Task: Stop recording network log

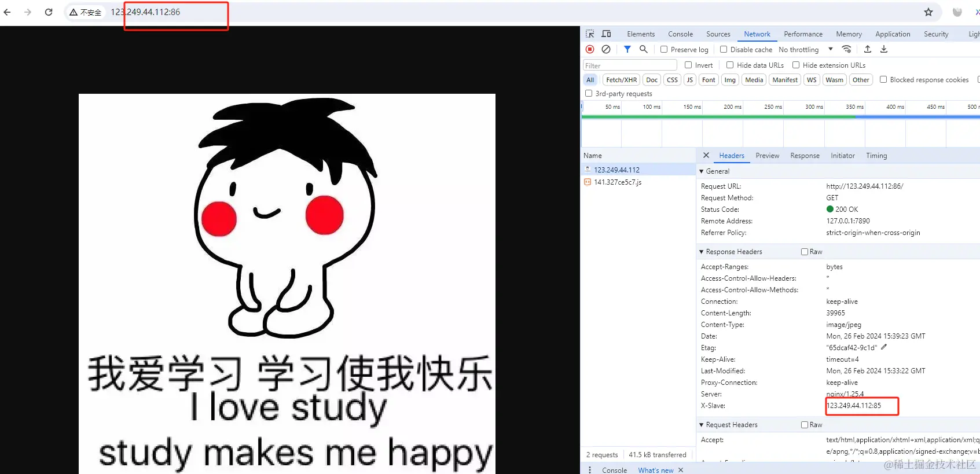Action: (590, 49)
